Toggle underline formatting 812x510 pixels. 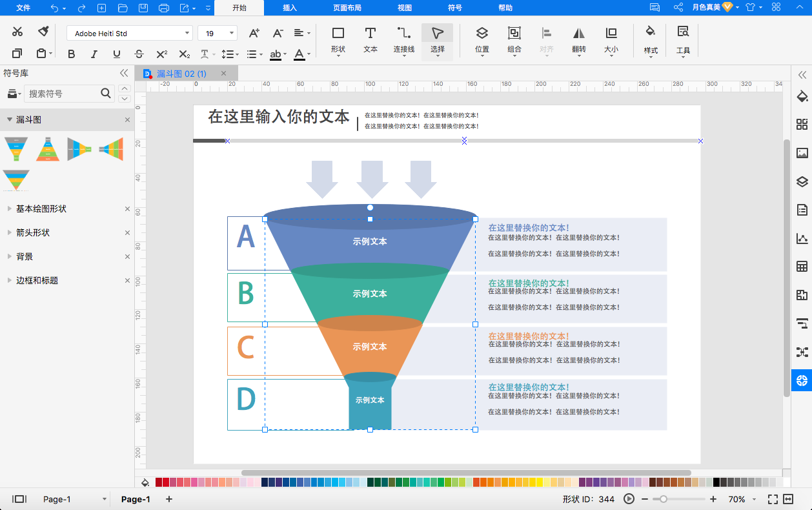point(116,54)
